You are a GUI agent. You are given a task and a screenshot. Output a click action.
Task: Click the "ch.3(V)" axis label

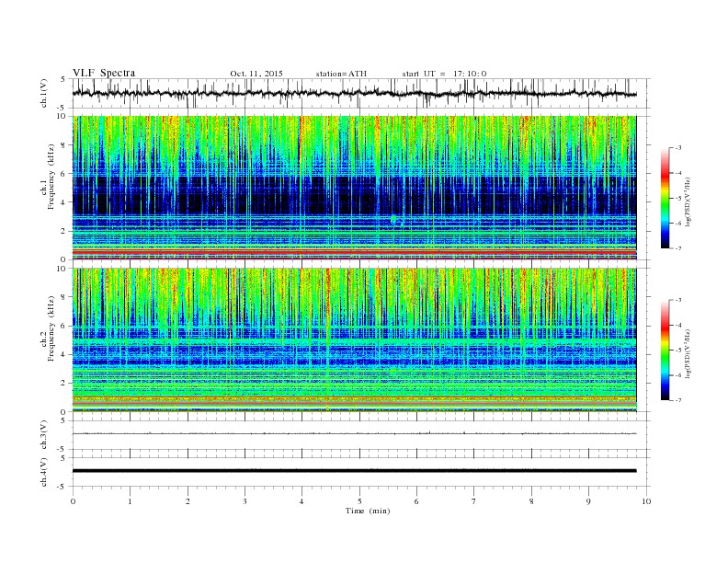tap(44, 435)
